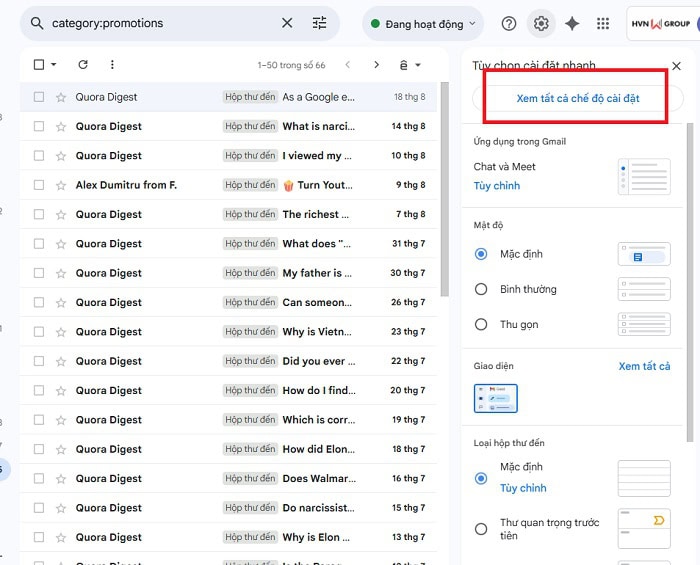Open the input tools dropdown arrow
Screen dimensions: 700x565
(x=418, y=65)
